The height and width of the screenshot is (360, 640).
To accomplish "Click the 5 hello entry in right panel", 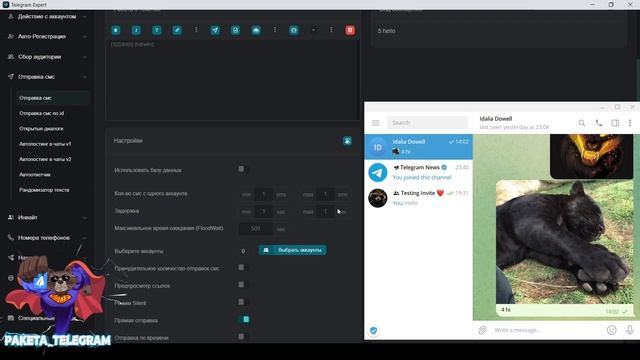I will tap(387, 31).
